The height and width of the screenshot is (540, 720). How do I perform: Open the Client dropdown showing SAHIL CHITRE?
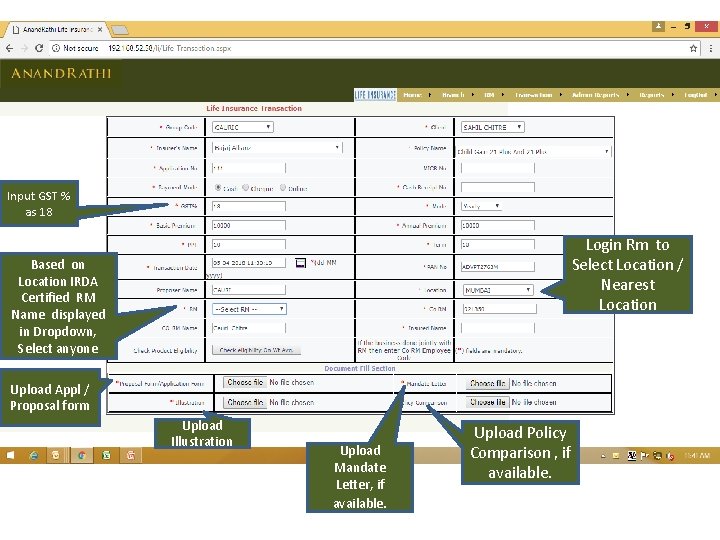493,127
